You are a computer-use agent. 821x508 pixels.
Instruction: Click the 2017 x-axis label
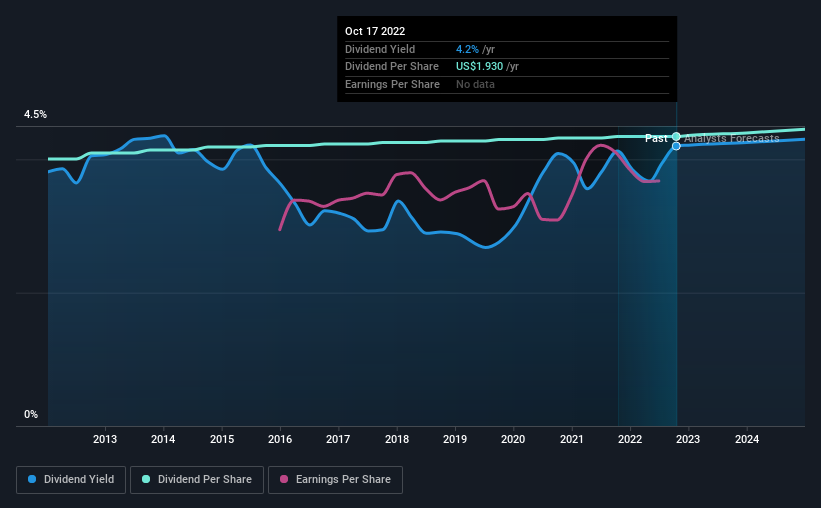click(x=338, y=439)
